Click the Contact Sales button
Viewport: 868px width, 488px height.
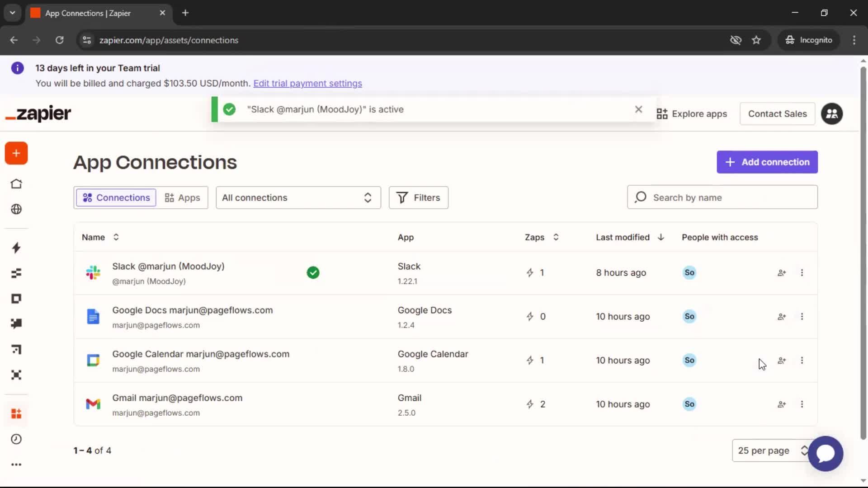coord(777,114)
